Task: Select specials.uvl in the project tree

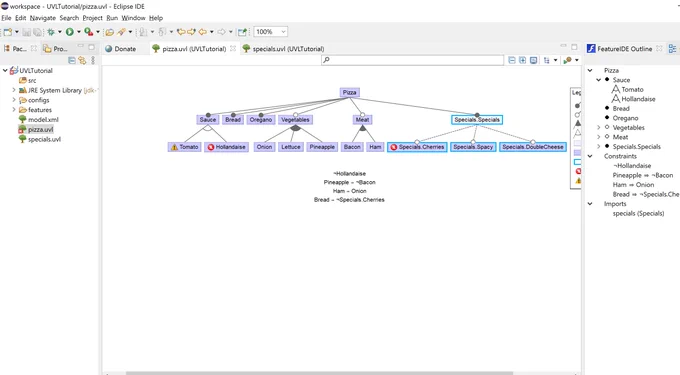Action: pyautogui.click(x=39, y=139)
